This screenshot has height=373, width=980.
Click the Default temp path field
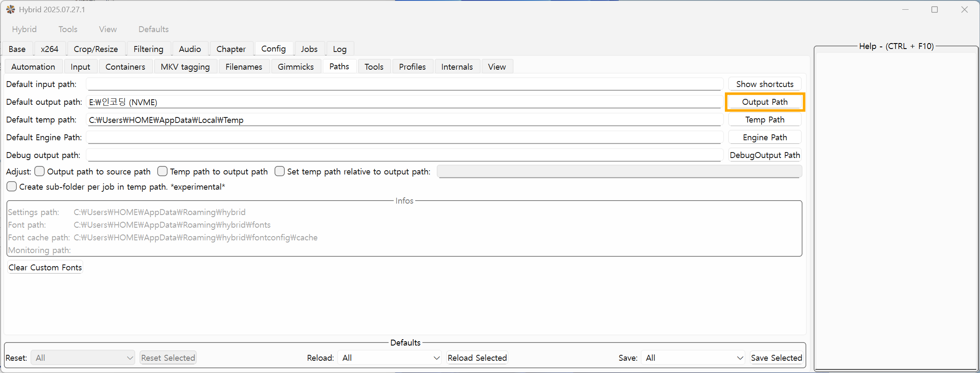pos(404,120)
